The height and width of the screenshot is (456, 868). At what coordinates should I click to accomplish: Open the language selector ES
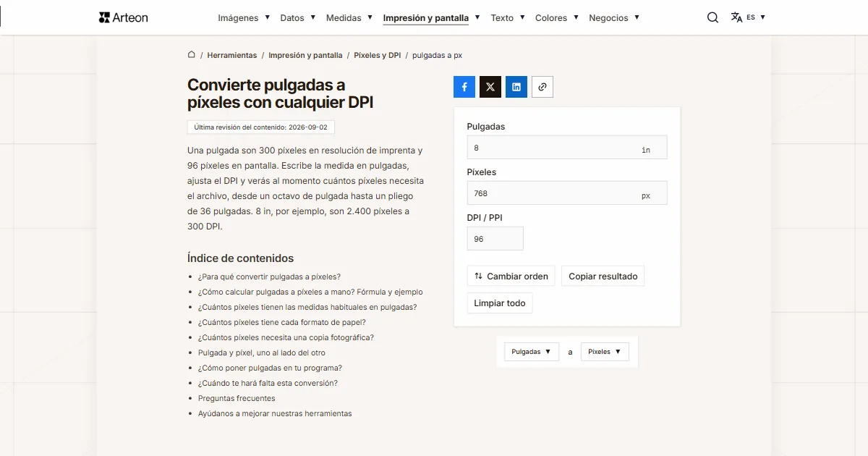pos(748,17)
